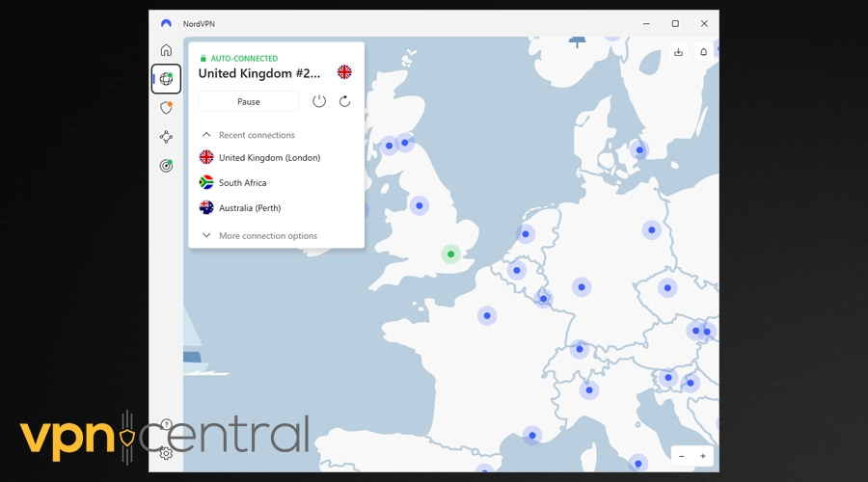Select the Croatia server dot on map
This screenshot has width=868, height=482.
click(690, 383)
